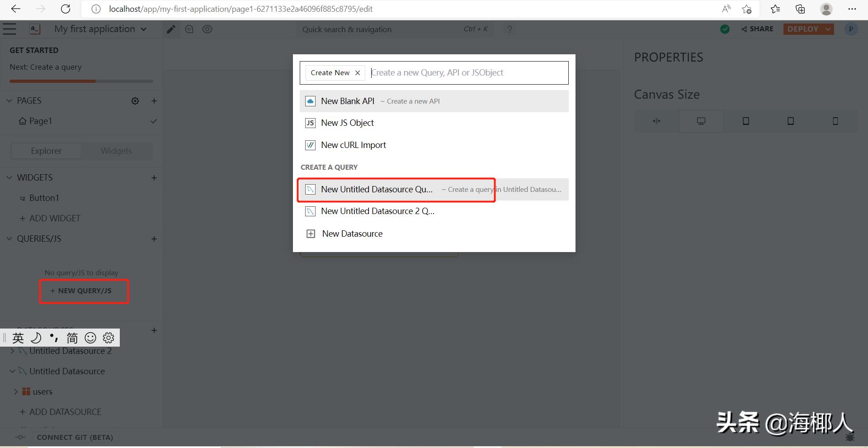
Task: Choose New JS Object option
Action: pyautogui.click(x=434, y=123)
